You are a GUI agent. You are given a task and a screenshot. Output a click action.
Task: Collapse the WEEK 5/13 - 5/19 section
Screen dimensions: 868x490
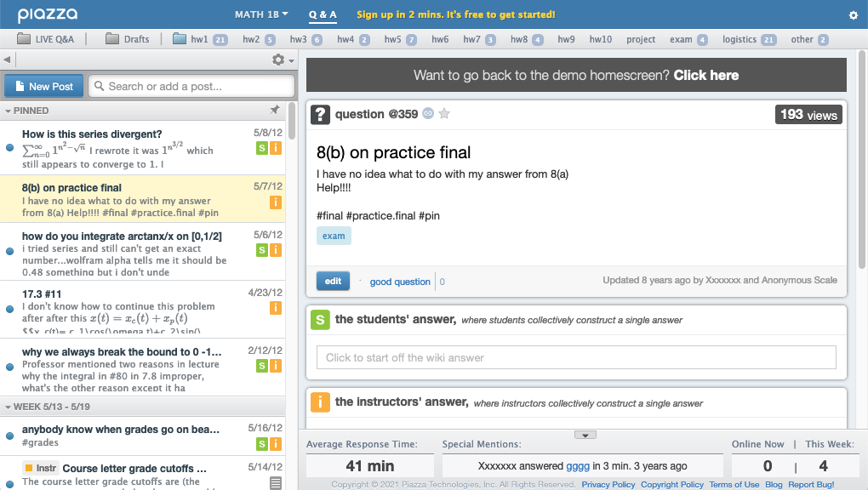point(8,407)
